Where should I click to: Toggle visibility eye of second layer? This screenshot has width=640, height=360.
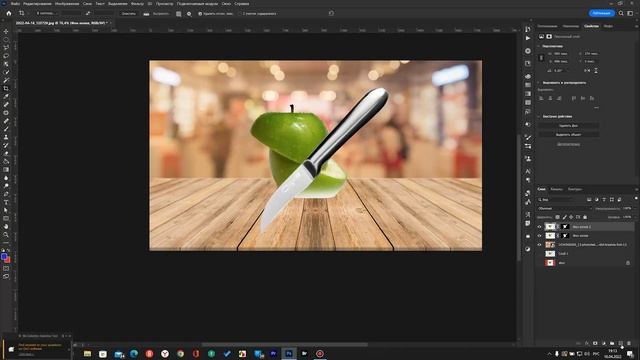539,236
